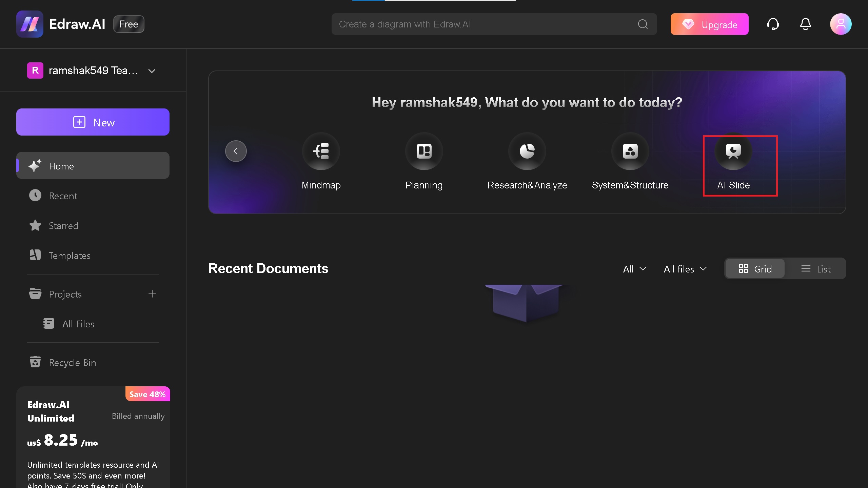Open Recent in the sidebar
868x488 pixels.
[93, 196]
